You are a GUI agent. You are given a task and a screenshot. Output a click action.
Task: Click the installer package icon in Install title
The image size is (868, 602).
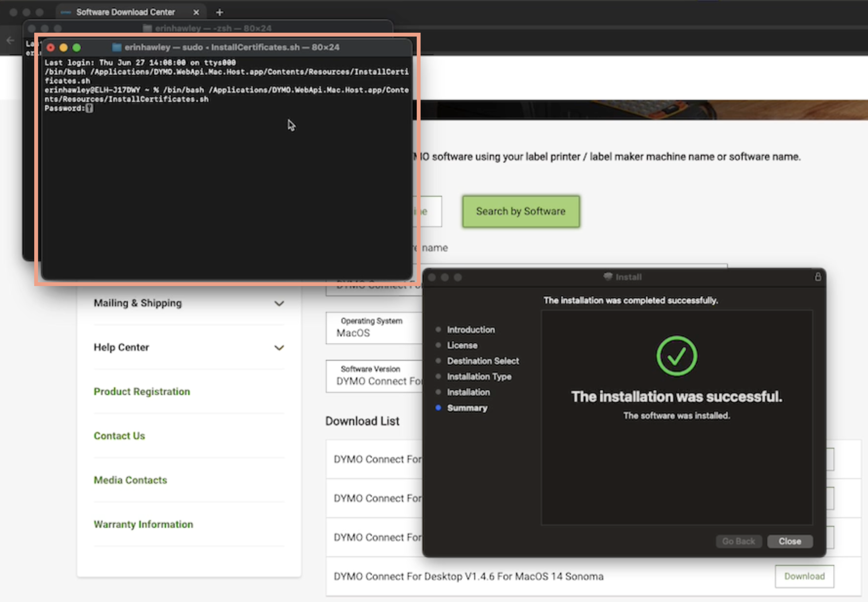[608, 277]
